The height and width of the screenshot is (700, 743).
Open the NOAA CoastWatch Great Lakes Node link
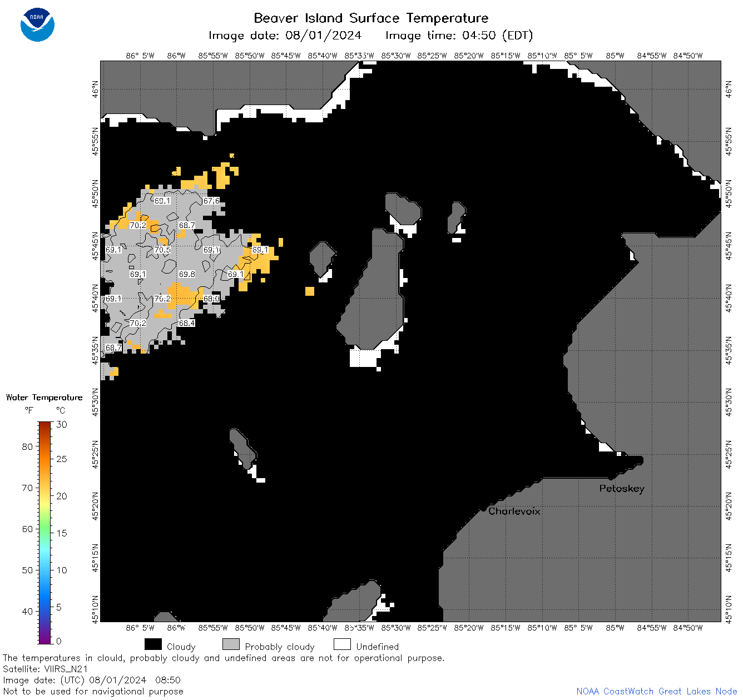[x=656, y=692]
